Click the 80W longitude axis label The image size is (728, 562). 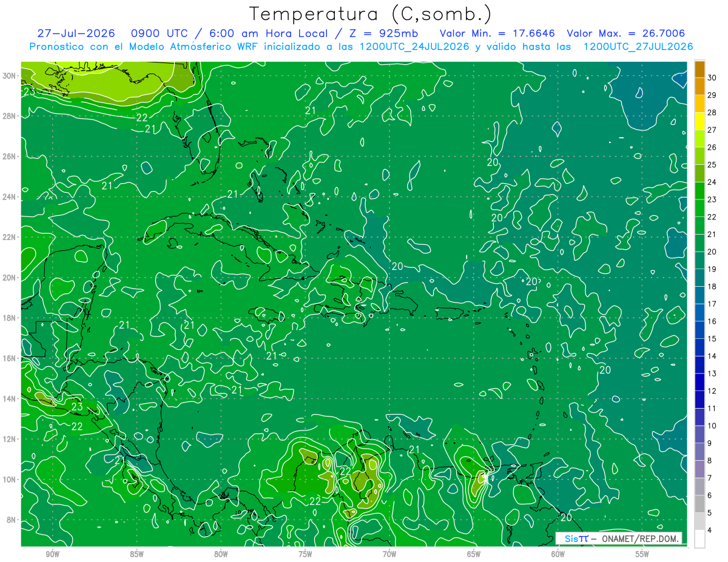click(x=221, y=554)
